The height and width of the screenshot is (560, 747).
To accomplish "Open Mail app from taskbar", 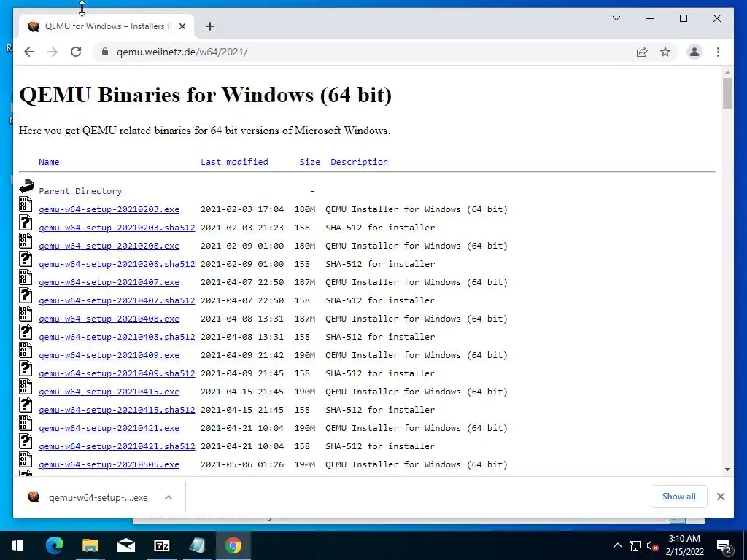I will pyautogui.click(x=125, y=545).
